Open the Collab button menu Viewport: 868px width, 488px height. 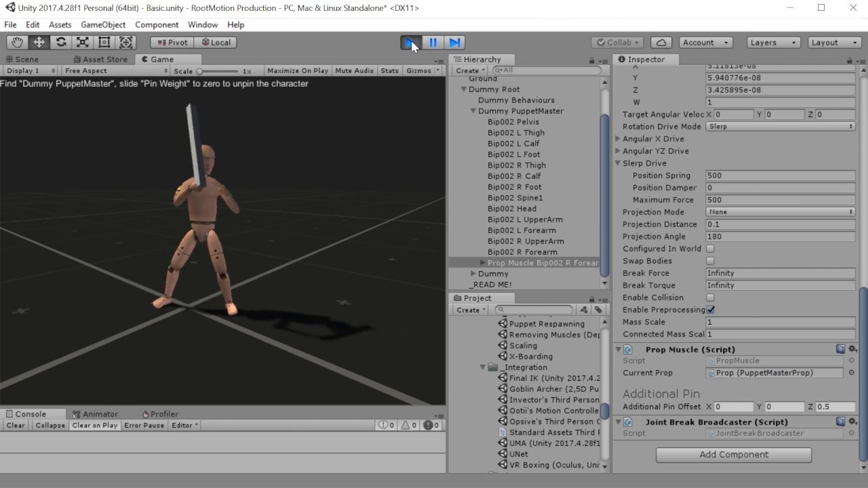click(617, 42)
